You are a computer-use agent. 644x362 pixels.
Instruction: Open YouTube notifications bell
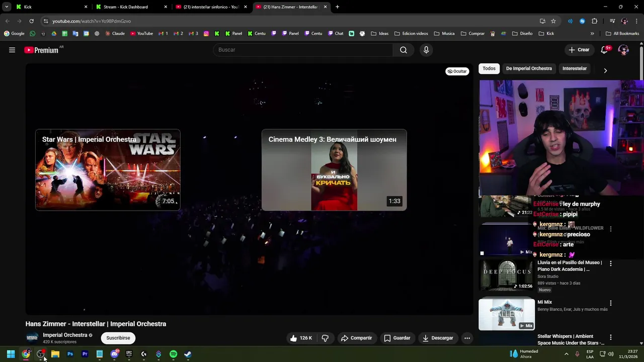click(x=605, y=50)
